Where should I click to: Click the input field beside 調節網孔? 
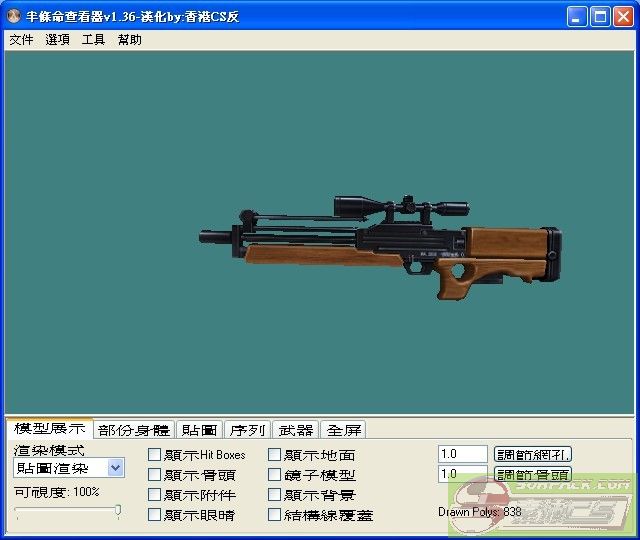[462, 454]
